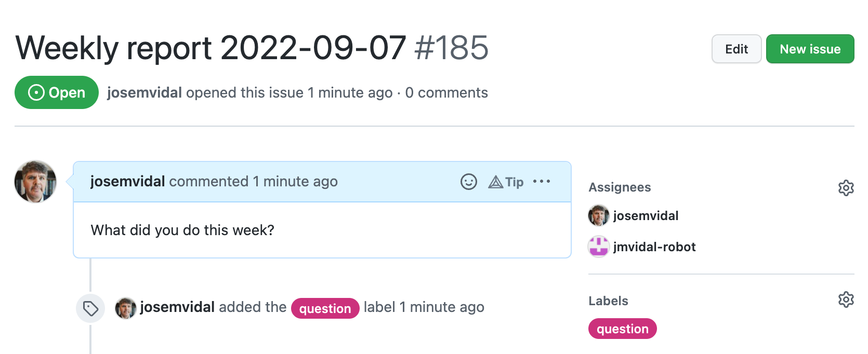Image resolution: width=868 pixels, height=354 pixels.
Task: Click josemvidal's large avatar beside comment
Action: pyautogui.click(x=35, y=181)
